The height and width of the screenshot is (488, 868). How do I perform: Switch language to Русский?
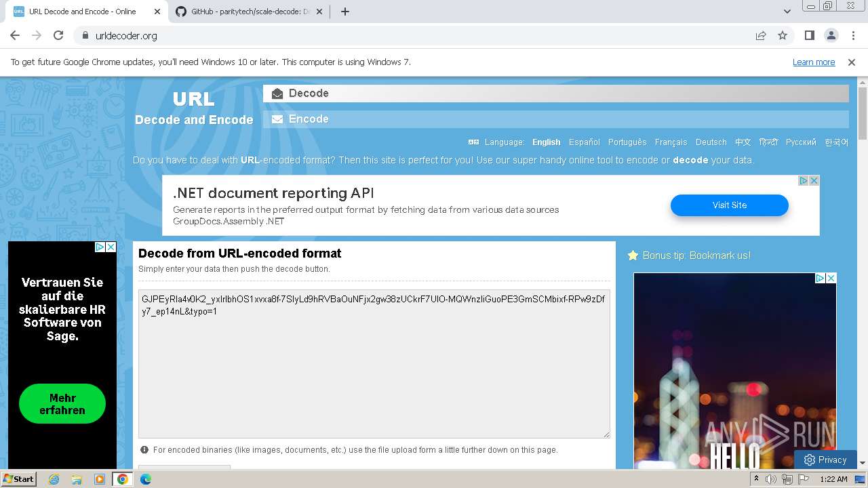coord(801,142)
